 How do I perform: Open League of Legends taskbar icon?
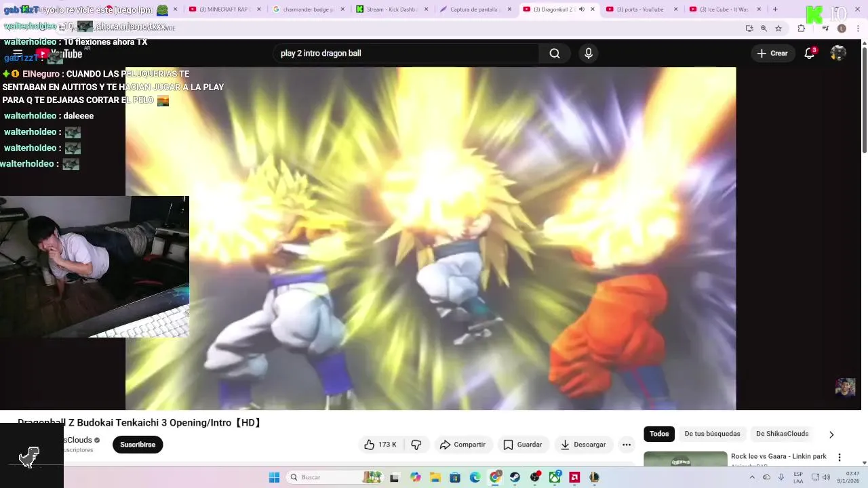pyautogui.click(x=594, y=477)
